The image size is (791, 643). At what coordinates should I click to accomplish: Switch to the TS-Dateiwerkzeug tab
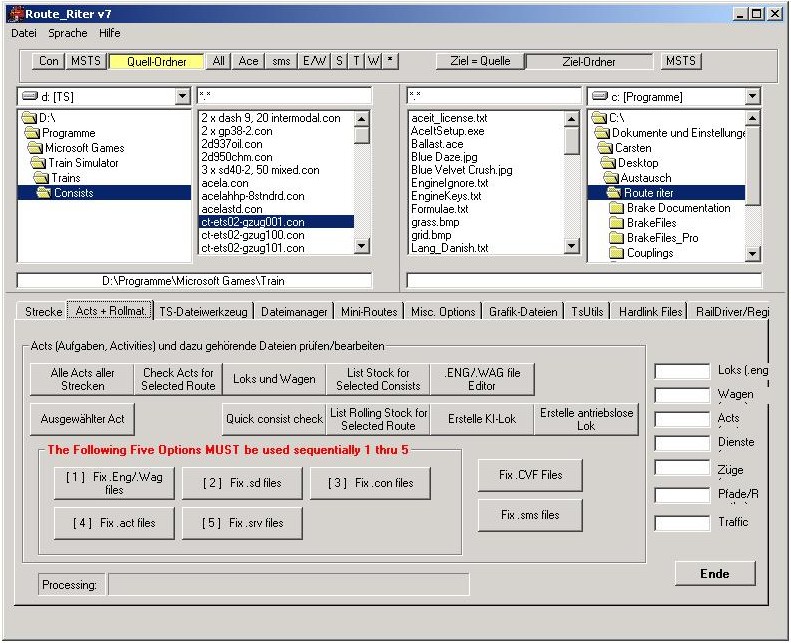pos(204,312)
